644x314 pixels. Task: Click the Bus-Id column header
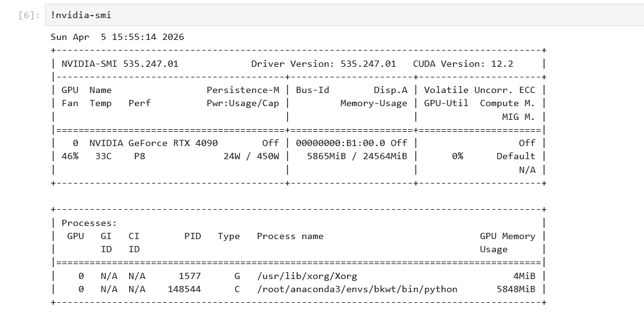[x=313, y=90]
